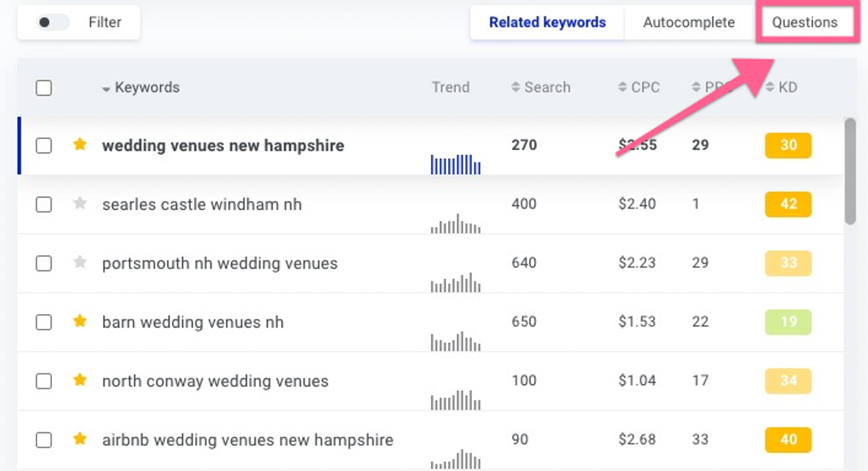Click the KD score 19 for barn wedding venues nh
Image resolution: width=868 pixels, height=471 pixels.
(787, 321)
